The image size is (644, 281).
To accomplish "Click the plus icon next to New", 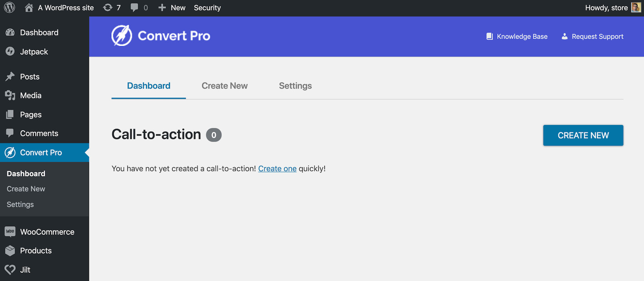I will tap(162, 8).
